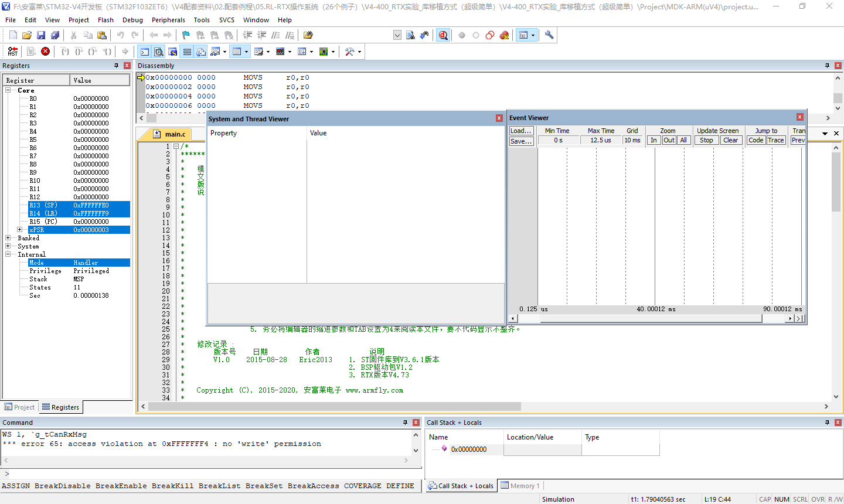The height and width of the screenshot is (504, 844).
Task: Select the main.c editor tab
Action: pos(170,134)
